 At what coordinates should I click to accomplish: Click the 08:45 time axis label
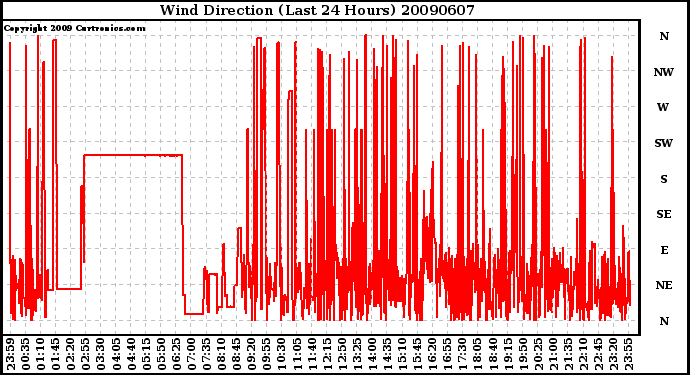click(x=236, y=354)
